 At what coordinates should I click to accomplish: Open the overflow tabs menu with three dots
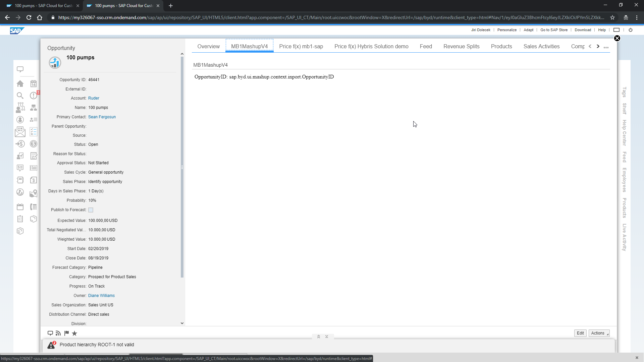[x=606, y=47]
